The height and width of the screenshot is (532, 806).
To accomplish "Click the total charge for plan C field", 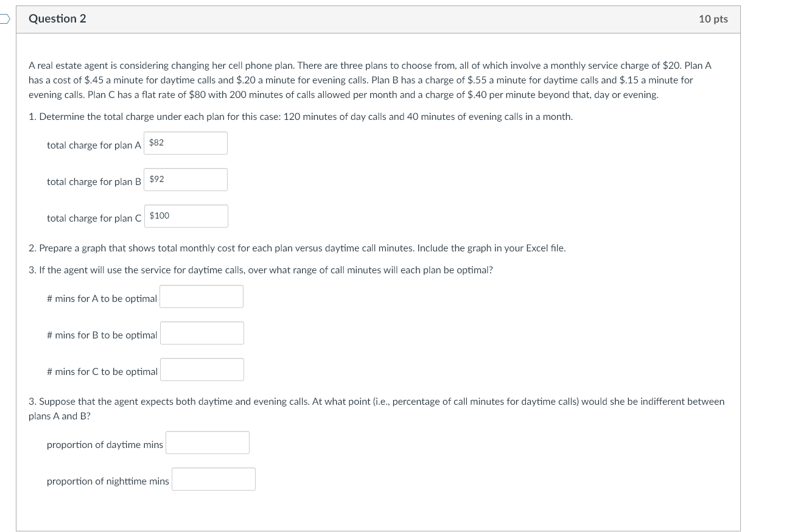I will pyautogui.click(x=186, y=216).
